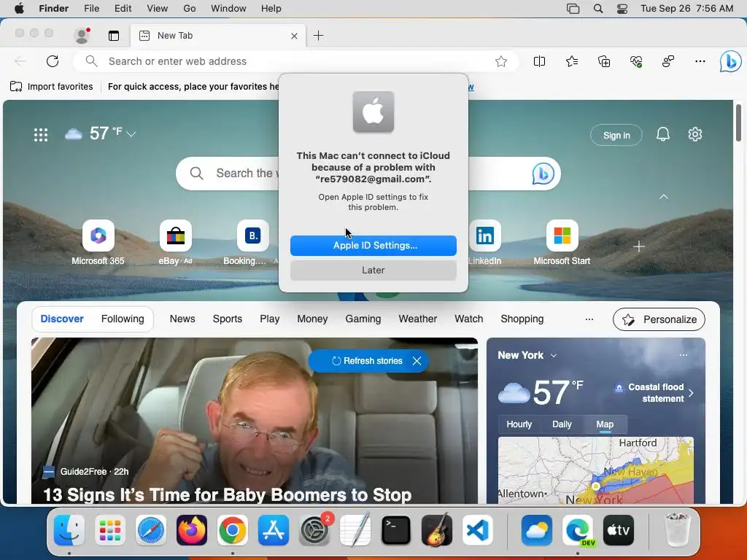Open Bing Chat sidebar icon
747x560 pixels.
[x=730, y=61]
